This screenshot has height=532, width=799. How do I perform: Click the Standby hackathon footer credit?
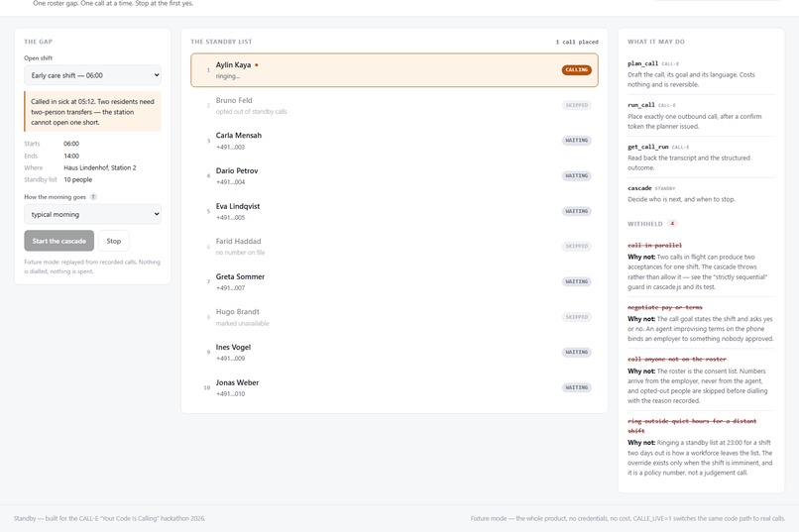[x=110, y=518]
